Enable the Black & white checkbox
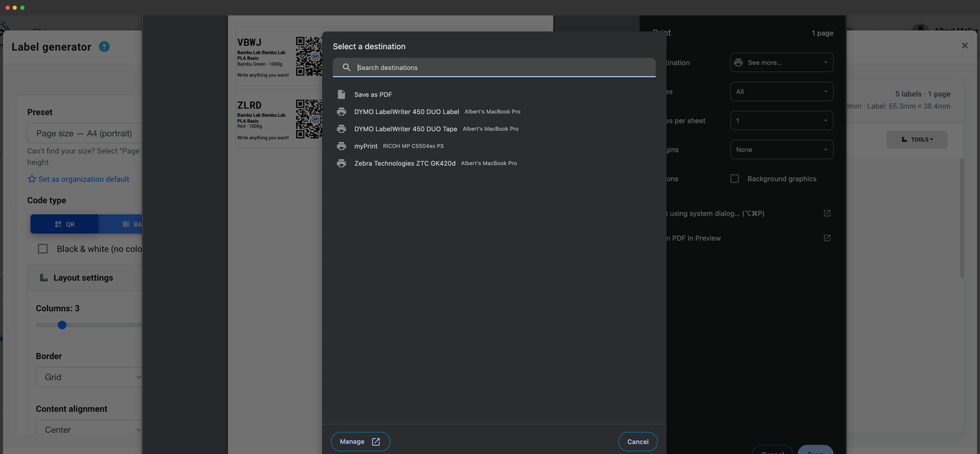The image size is (980, 454). pyautogui.click(x=43, y=248)
